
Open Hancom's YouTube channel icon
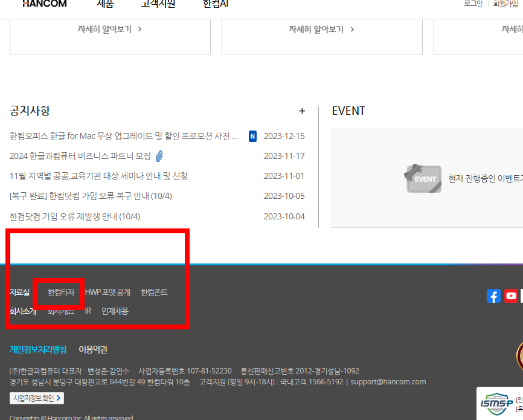coord(512,296)
